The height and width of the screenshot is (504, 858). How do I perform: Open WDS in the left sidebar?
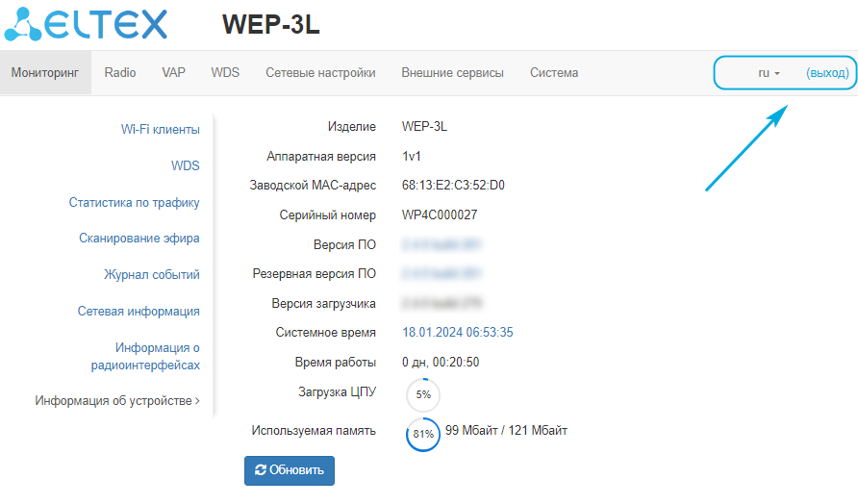point(186,165)
